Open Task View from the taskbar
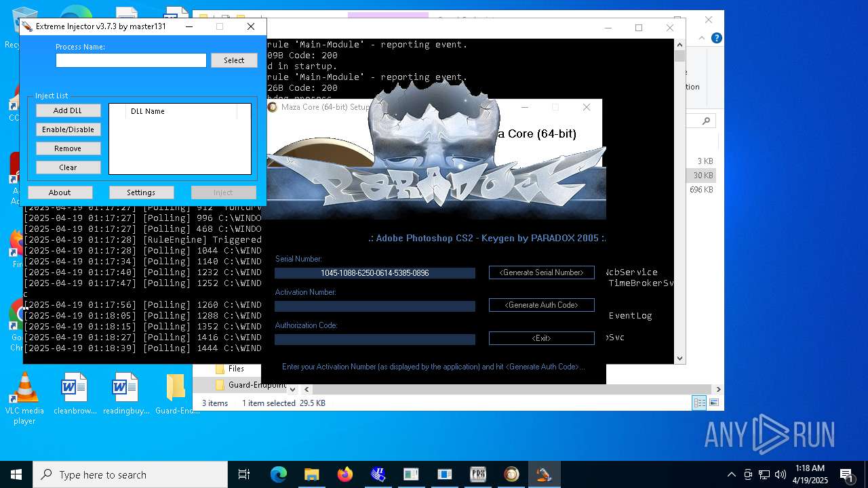Image resolution: width=868 pixels, height=488 pixels. click(244, 474)
